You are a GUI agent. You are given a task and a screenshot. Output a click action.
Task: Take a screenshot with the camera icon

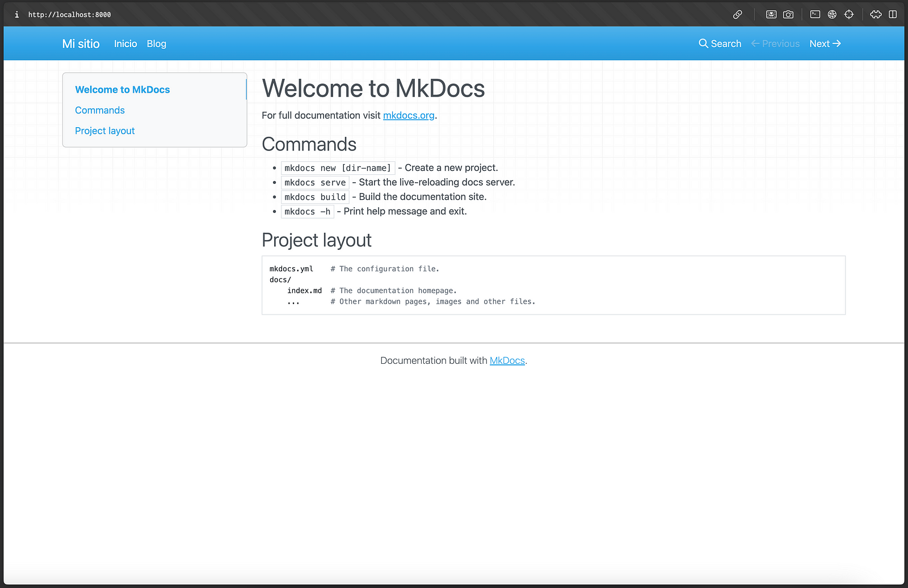(x=788, y=15)
